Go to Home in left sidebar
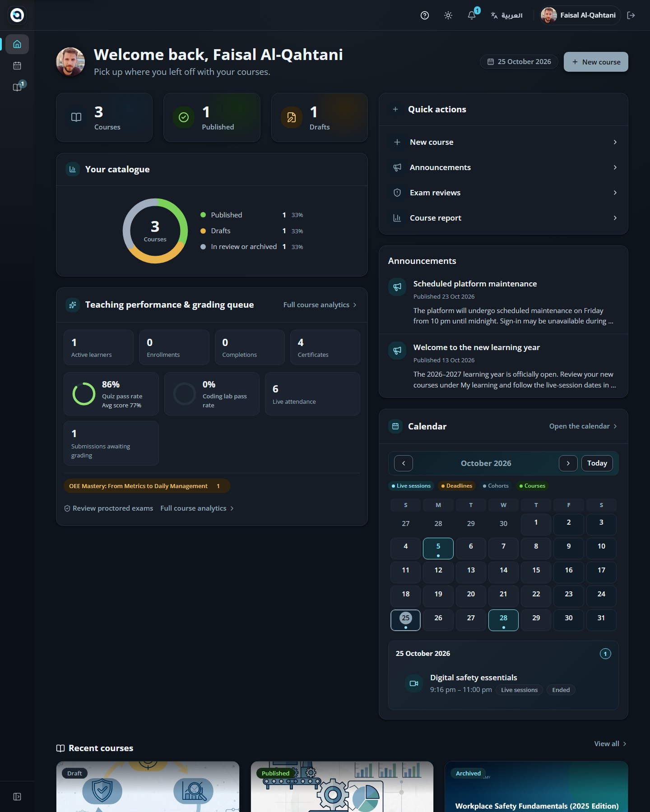This screenshot has height=812, width=650. click(17, 44)
